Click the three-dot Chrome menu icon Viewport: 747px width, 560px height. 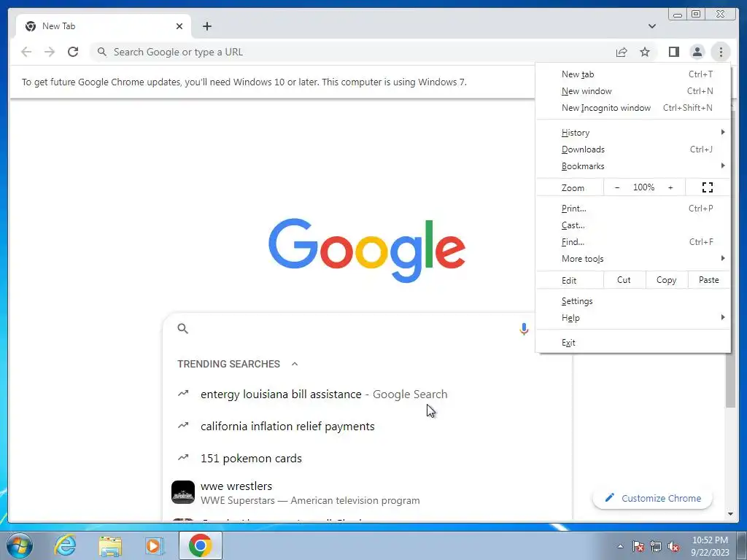tap(721, 52)
